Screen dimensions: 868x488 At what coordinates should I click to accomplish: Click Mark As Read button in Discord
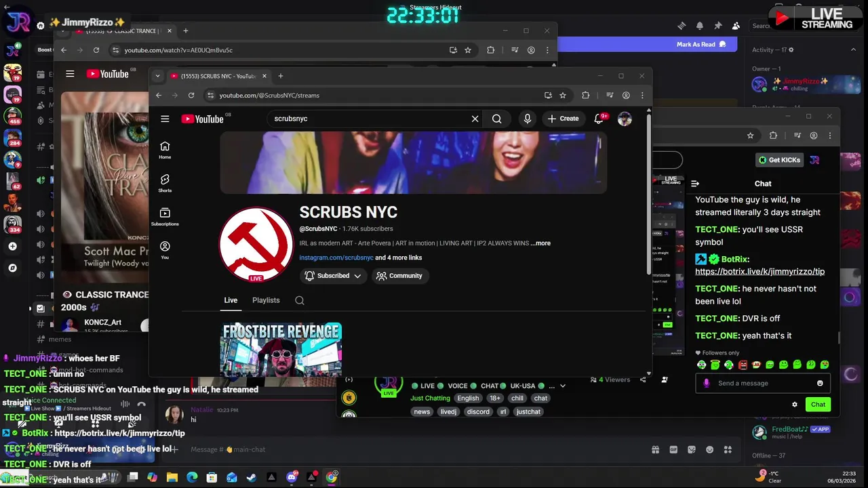[701, 44]
